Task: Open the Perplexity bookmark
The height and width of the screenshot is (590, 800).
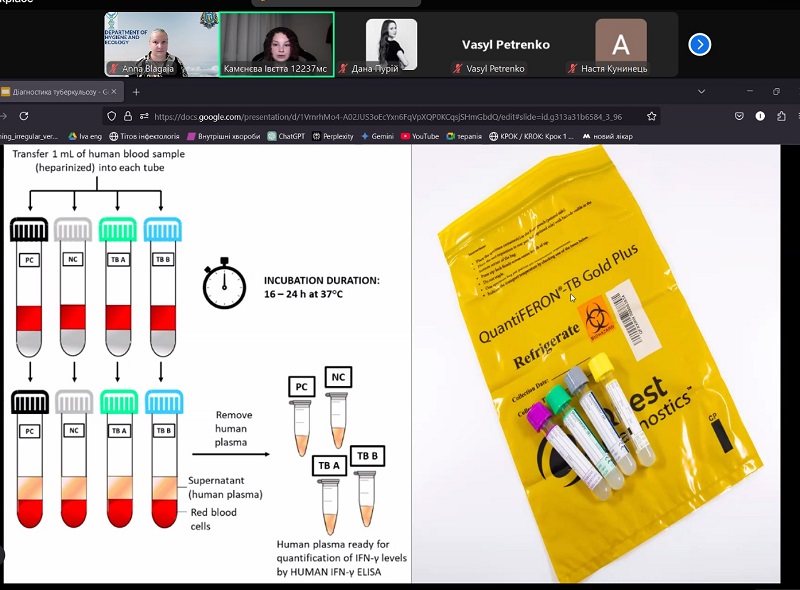Action: [333, 136]
